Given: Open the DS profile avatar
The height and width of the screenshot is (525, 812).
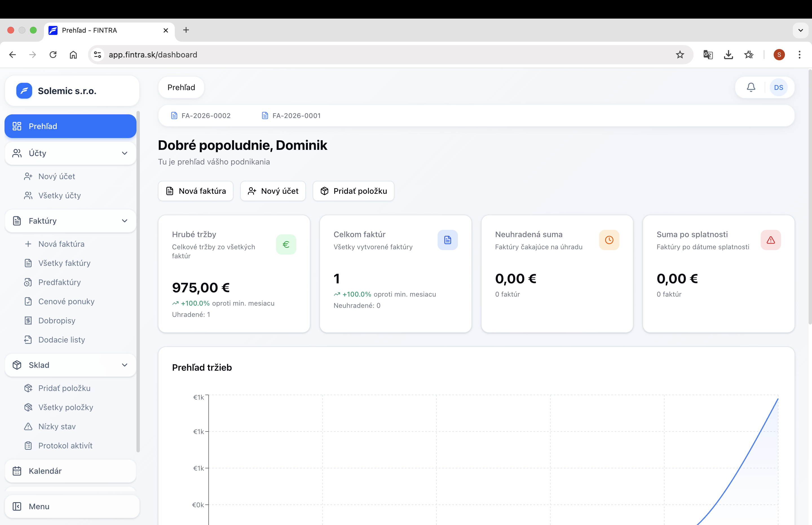Looking at the screenshot, I should click(x=779, y=87).
